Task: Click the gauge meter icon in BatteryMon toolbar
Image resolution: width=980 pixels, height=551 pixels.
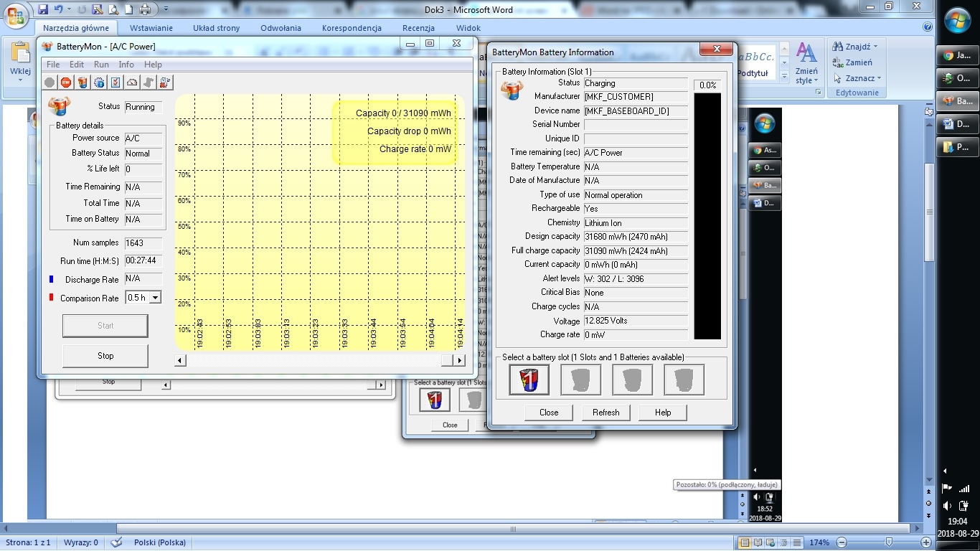Action: pyautogui.click(x=132, y=83)
